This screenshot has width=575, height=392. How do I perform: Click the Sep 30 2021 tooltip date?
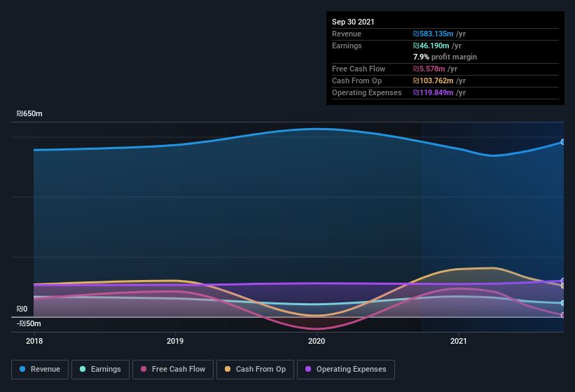coord(353,22)
